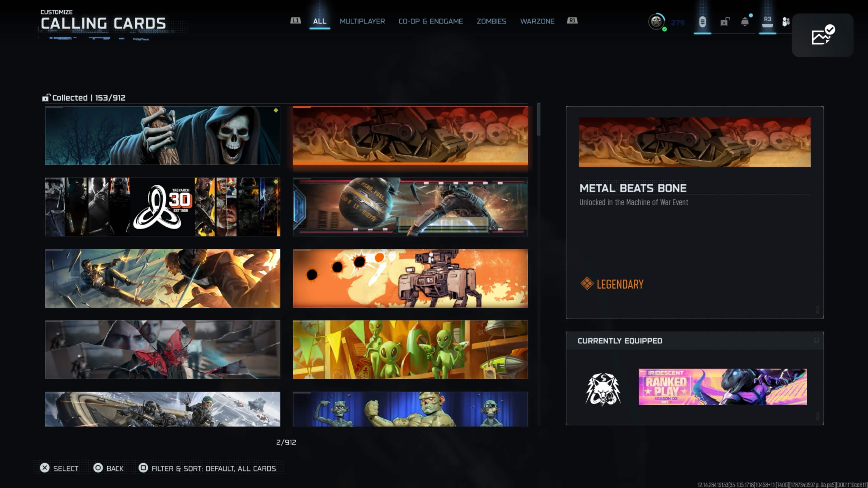Select the zombie bodybuilders calling card
Image resolution: width=868 pixels, height=488 pixels.
(410, 409)
